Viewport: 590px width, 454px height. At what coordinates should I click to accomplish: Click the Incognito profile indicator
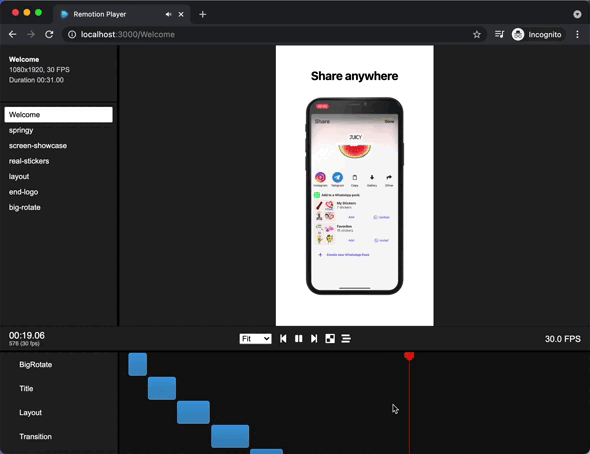(x=537, y=35)
